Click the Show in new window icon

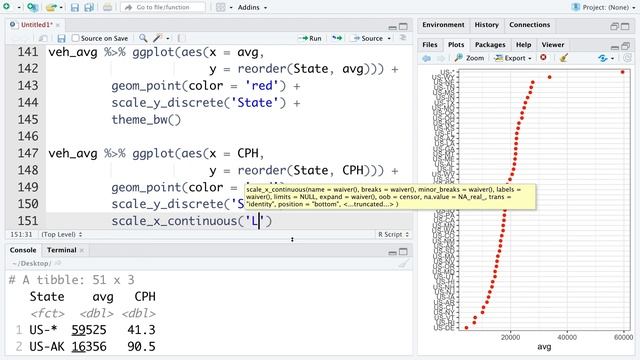pos(43,38)
